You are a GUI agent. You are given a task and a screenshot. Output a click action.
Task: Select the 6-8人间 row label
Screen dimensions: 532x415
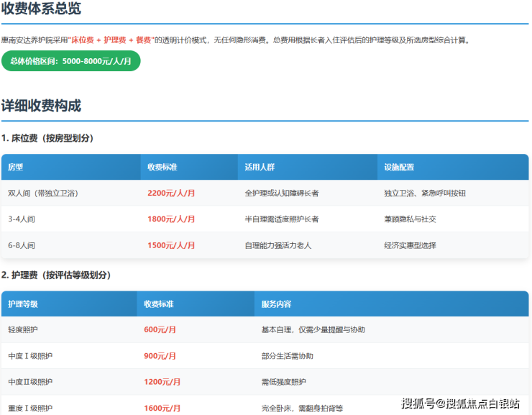click(x=22, y=245)
